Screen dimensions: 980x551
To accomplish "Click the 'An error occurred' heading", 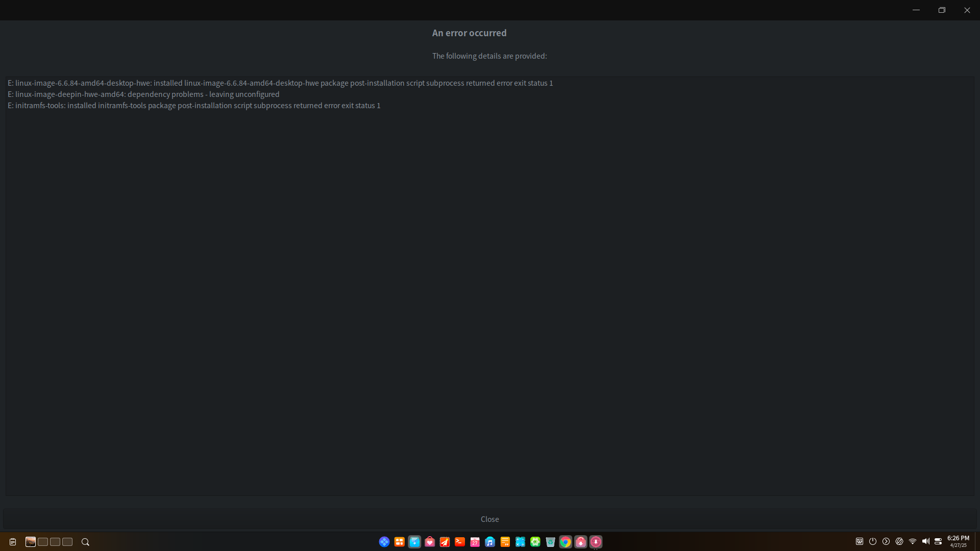I will 470,33.
